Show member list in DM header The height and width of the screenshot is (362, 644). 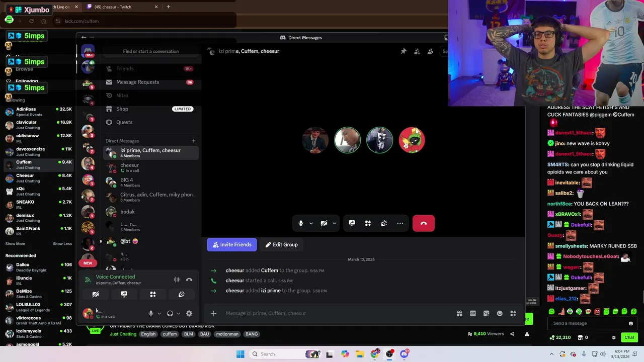pos(430,51)
